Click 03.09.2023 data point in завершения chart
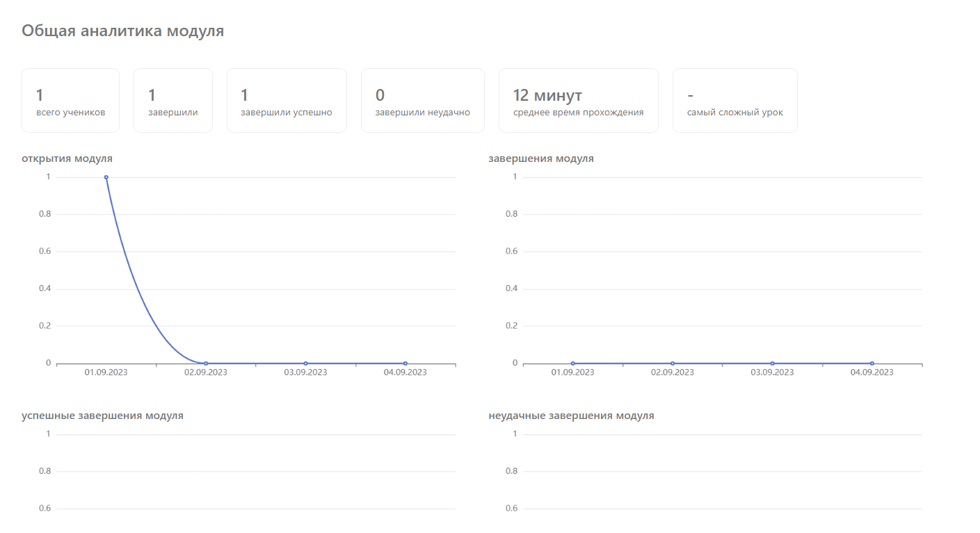Screen dimensions: 980x533 [773, 363]
